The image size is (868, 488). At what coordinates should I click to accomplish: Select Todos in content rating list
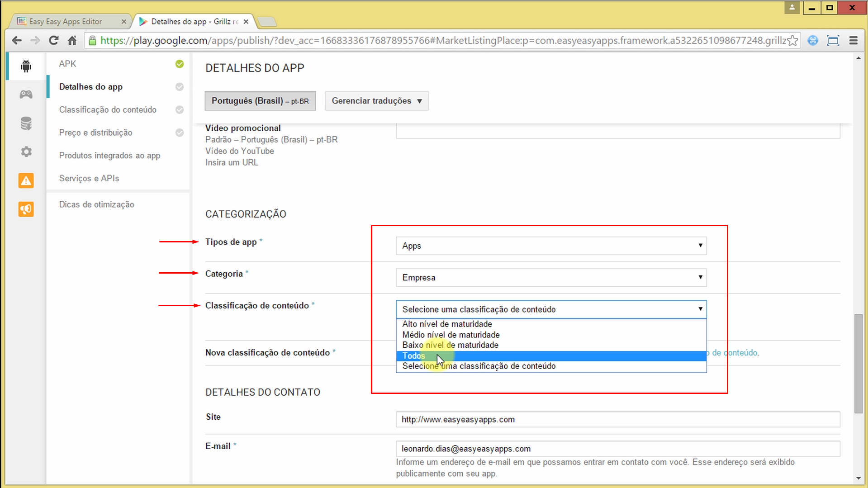pyautogui.click(x=414, y=356)
